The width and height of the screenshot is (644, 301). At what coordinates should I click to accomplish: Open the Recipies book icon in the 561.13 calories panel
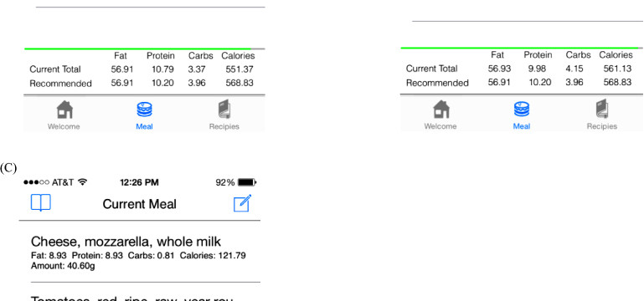[x=602, y=109]
